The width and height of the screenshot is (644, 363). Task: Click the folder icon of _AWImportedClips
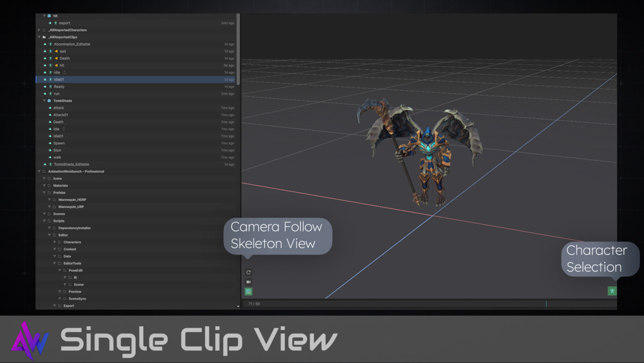point(44,37)
